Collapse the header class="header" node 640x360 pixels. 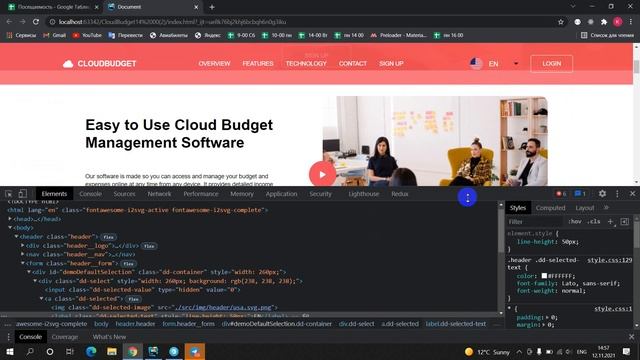[16, 237]
